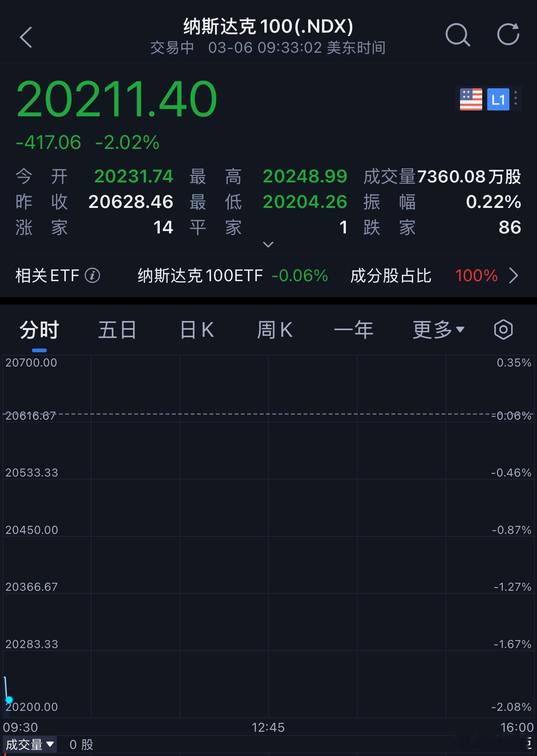Image resolution: width=537 pixels, height=756 pixels.
Task: Tap advancers count 14
Action: [x=163, y=228]
